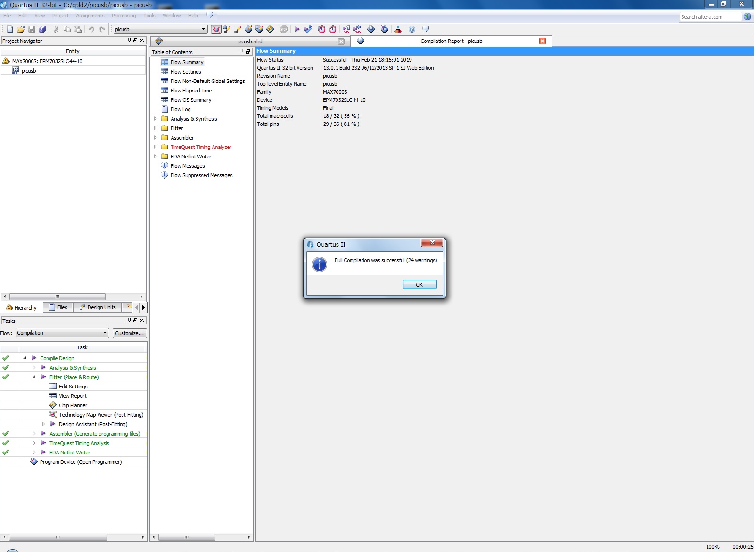Image resolution: width=756 pixels, height=552 pixels.
Task: Click the first TimeQuest clock icon
Action: pos(321,29)
